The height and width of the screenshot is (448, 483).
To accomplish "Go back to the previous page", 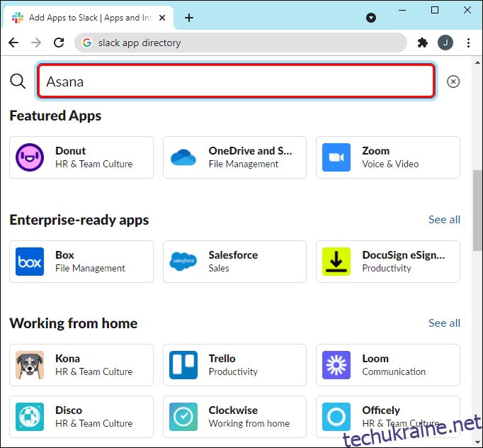I will [x=13, y=43].
